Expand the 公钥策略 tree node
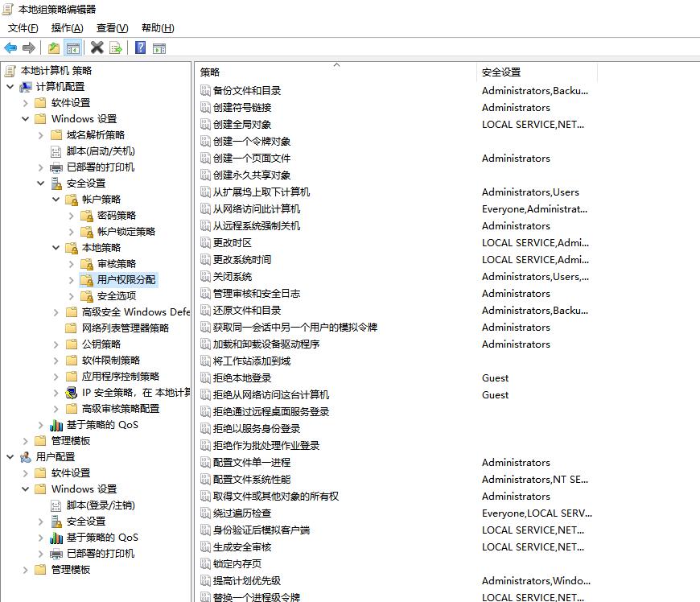 click(55, 344)
